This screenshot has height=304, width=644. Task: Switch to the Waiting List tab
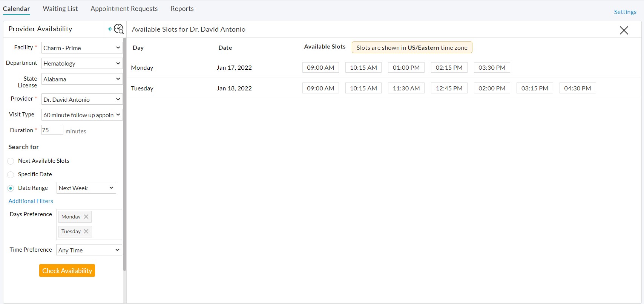(x=60, y=9)
